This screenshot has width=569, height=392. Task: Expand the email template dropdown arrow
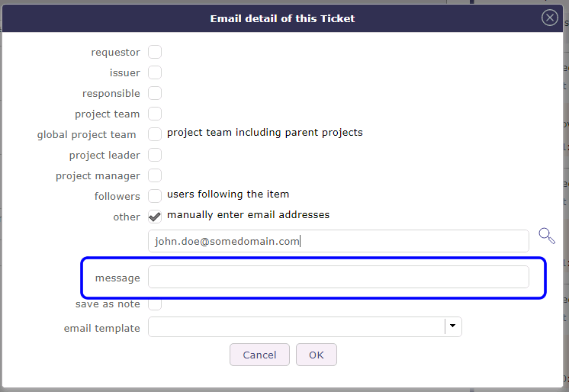click(x=453, y=327)
